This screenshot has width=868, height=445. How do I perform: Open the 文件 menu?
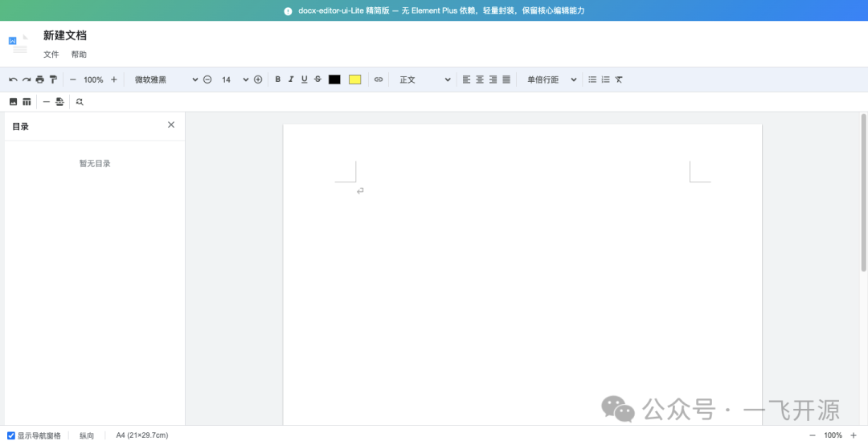click(x=51, y=55)
